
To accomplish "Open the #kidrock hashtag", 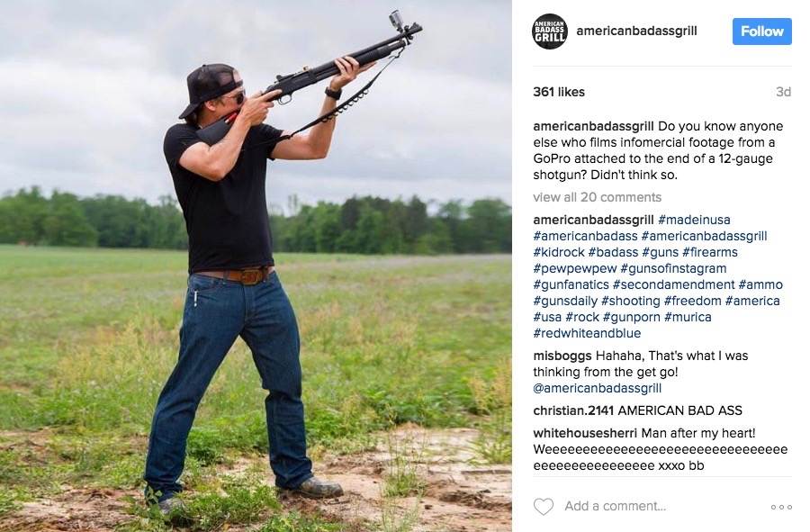I will click(559, 252).
